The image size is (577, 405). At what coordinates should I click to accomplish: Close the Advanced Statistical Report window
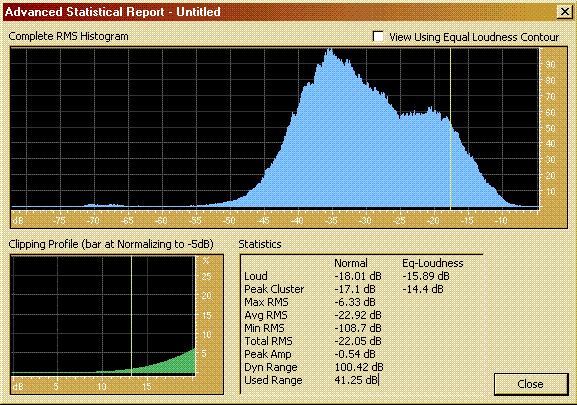coord(565,12)
